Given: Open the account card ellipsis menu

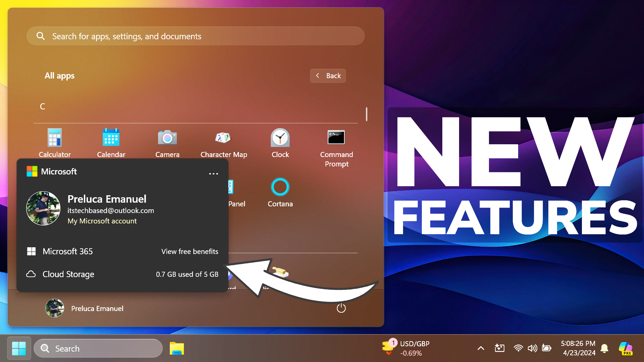Looking at the screenshot, I should coord(213,173).
